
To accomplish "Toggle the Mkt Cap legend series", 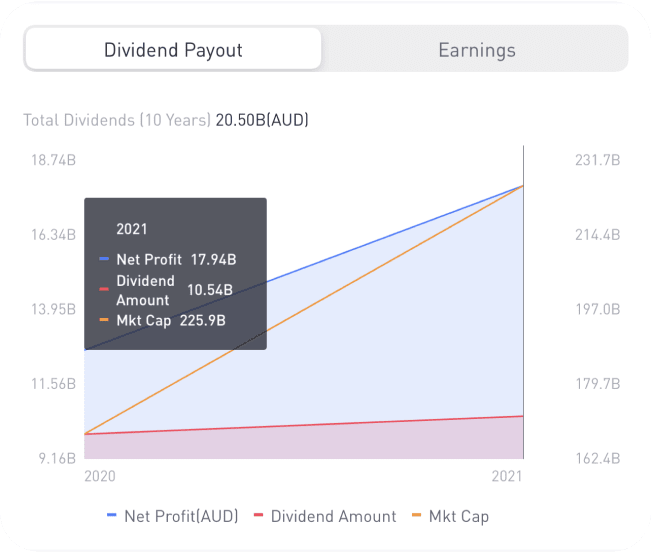I will pyautogui.click(x=459, y=516).
